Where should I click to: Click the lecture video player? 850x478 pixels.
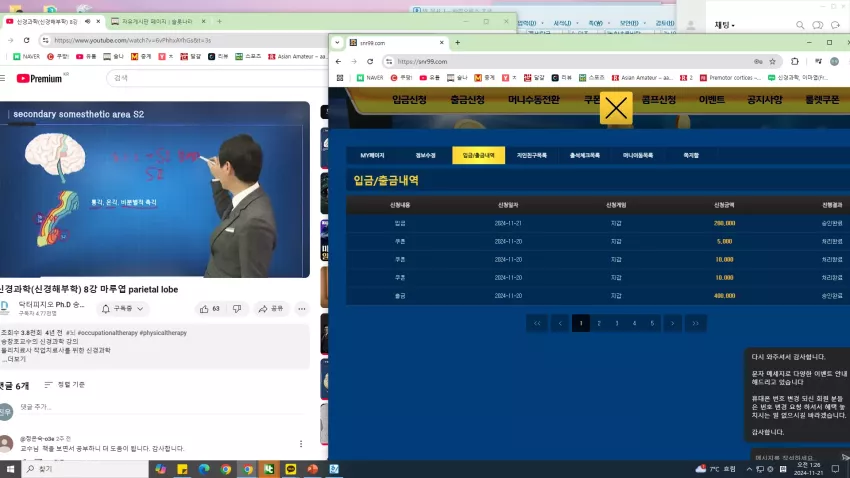(154, 190)
